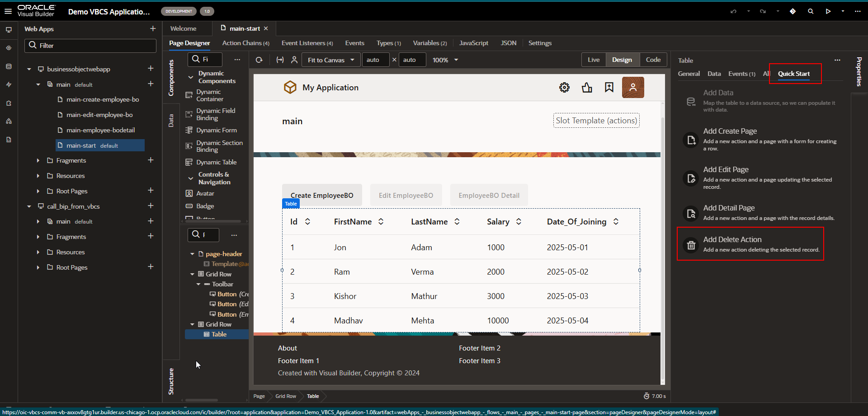Switch canvas to Live mode

coord(593,60)
